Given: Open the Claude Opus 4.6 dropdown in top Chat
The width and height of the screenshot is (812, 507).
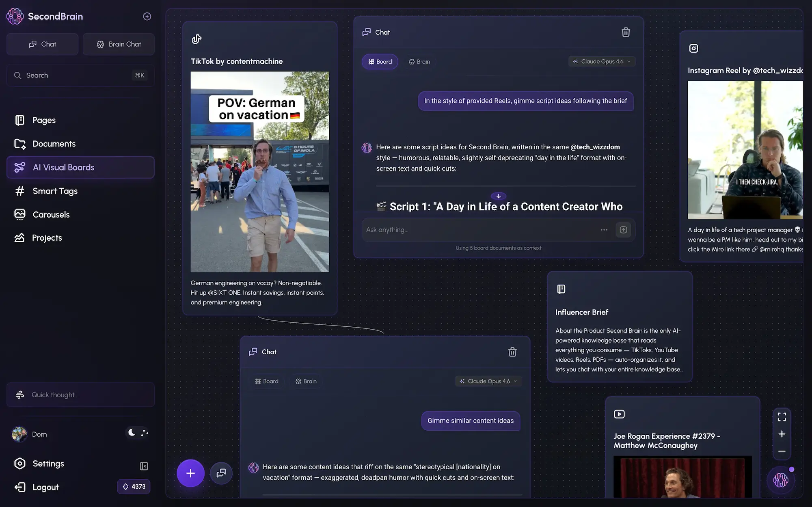Looking at the screenshot, I should click(602, 61).
